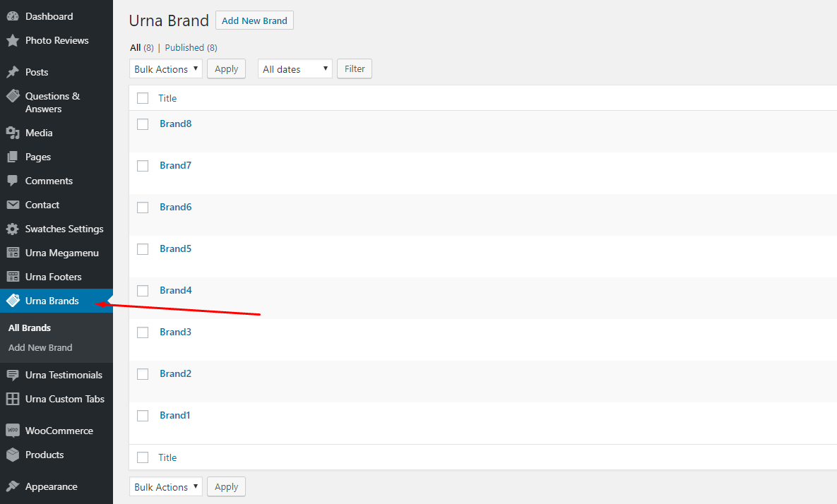Click the Add New Brand button beside heading
The width and height of the screenshot is (837, 504).
[x=254, y=20]
